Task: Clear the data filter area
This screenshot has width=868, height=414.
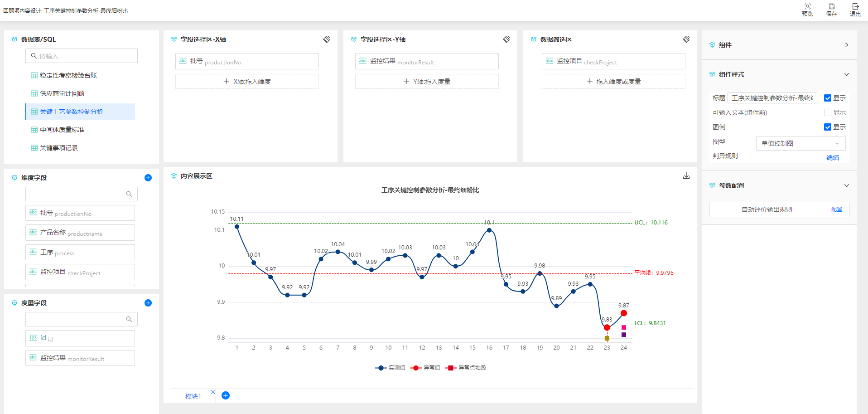Action: pyautogui.click(x=686, y=40)
